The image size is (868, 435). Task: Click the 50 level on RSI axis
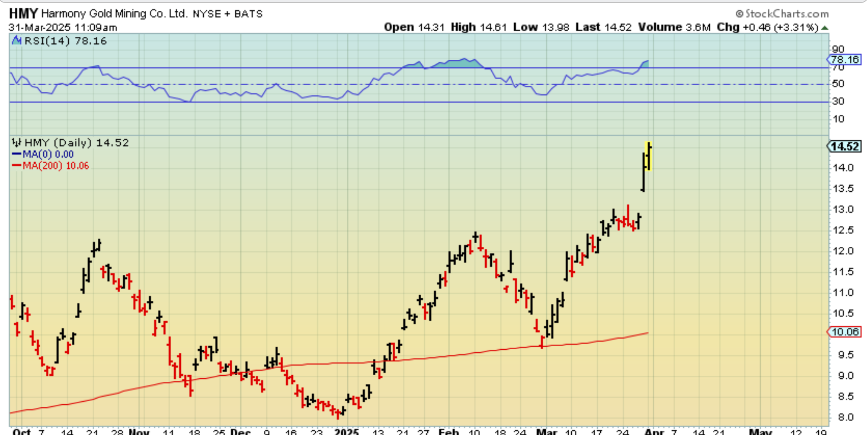[838, 84]
